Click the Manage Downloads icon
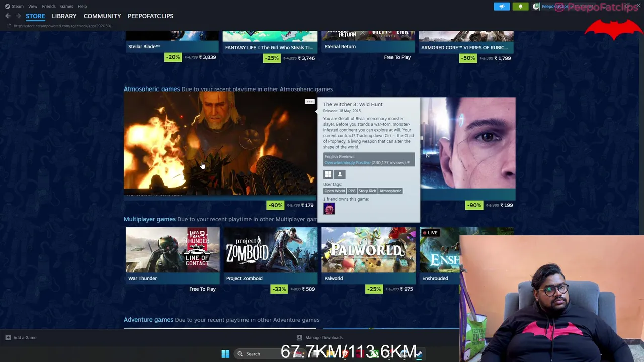 pyautogui.click(x=299, y=338)
